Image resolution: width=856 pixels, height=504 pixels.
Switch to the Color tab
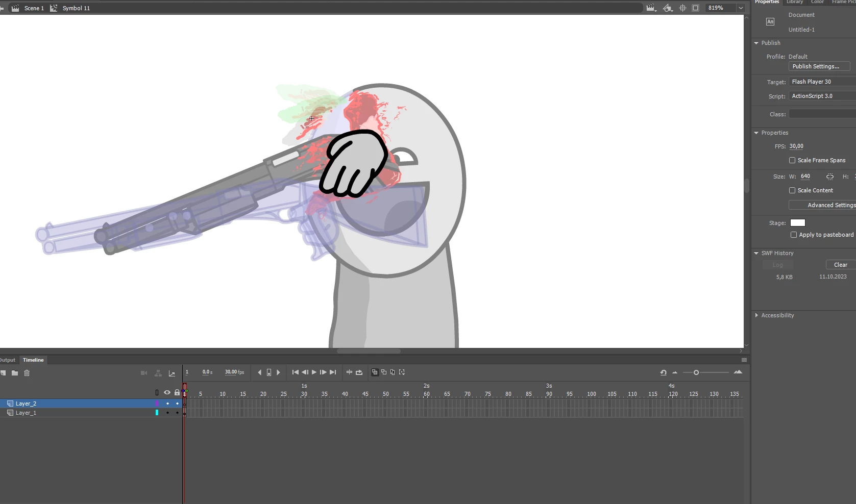point(817,2)
